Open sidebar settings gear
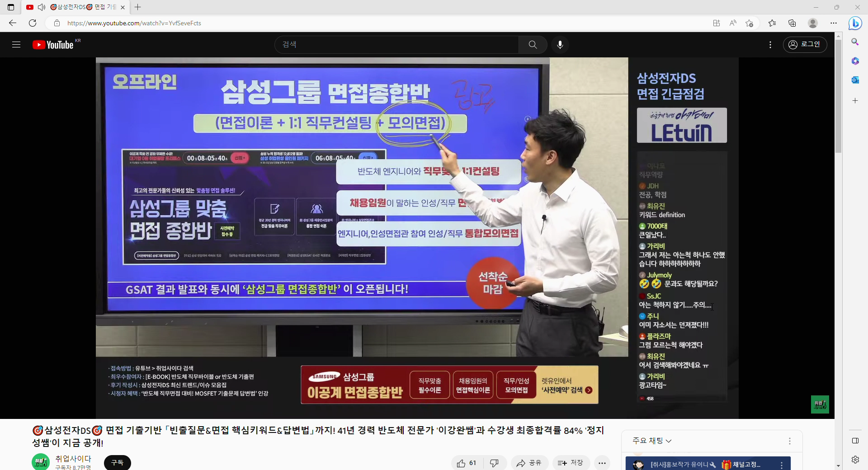Image resolution: width=868 pixels, height=470 pixels. coord(855,460)
